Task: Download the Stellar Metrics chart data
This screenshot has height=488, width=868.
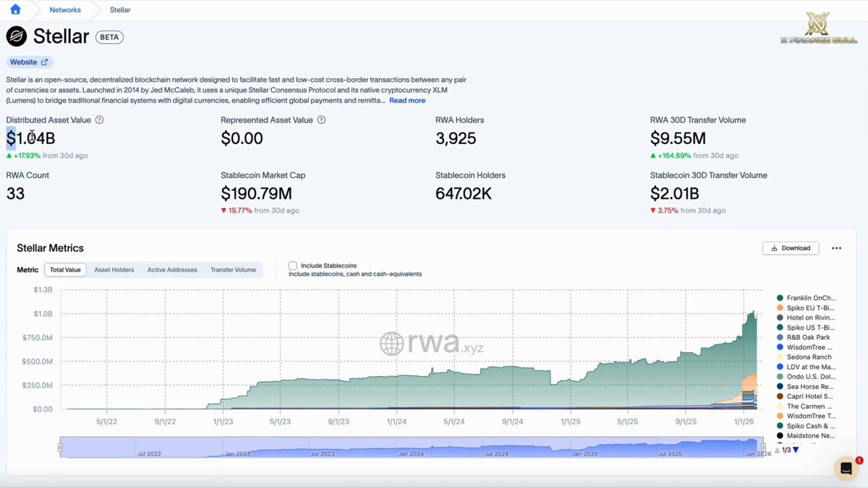Action: click(x=791, y=248)
